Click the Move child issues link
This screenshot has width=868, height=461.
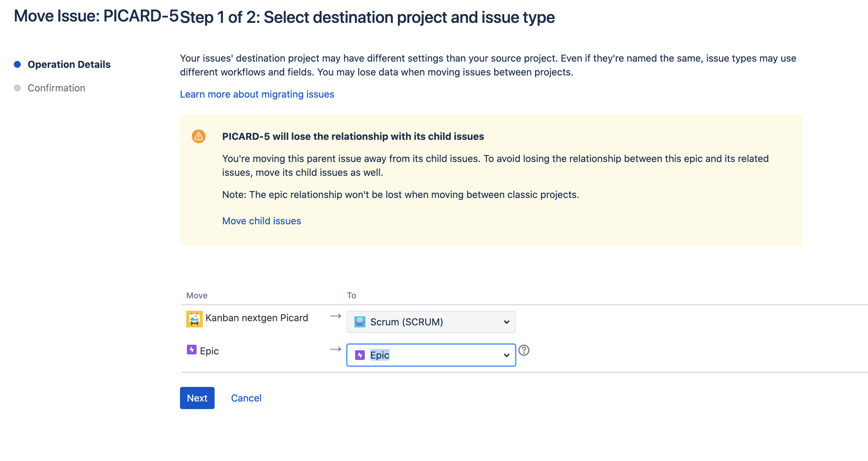pyautogui.click(x=262, y=221)
